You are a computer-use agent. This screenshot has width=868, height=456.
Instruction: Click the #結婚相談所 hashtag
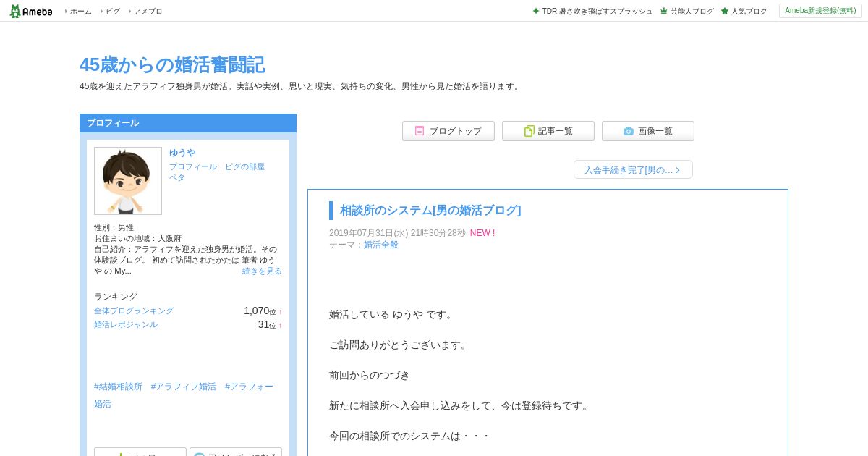click(x=119, y=387)
